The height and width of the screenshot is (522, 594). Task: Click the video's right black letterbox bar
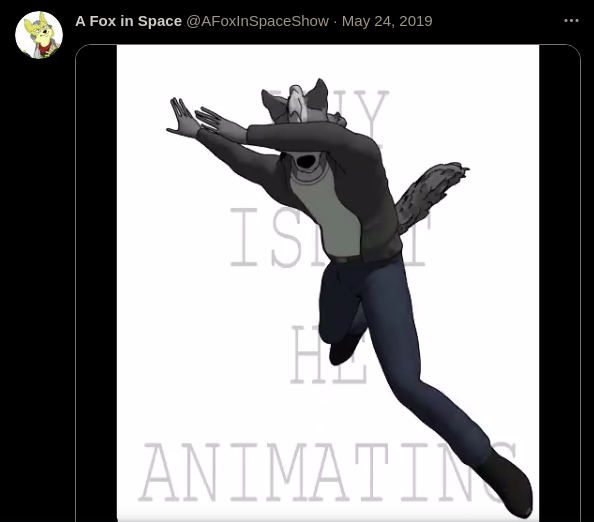tap(560, 283)
